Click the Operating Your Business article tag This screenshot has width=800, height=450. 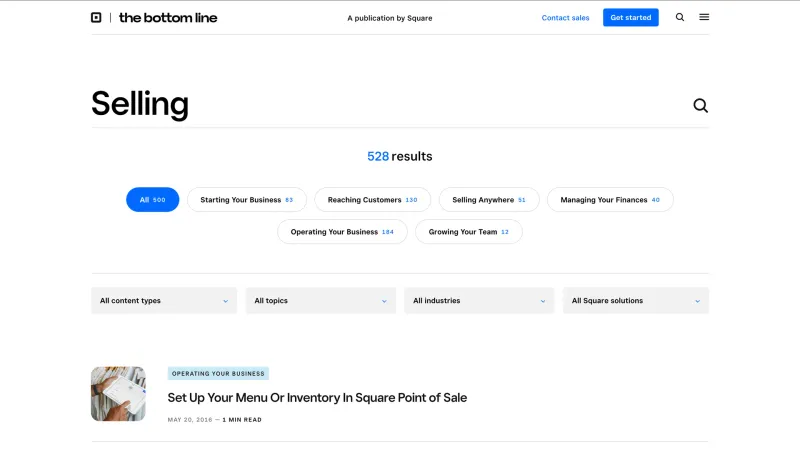click(x=218, y=373)
